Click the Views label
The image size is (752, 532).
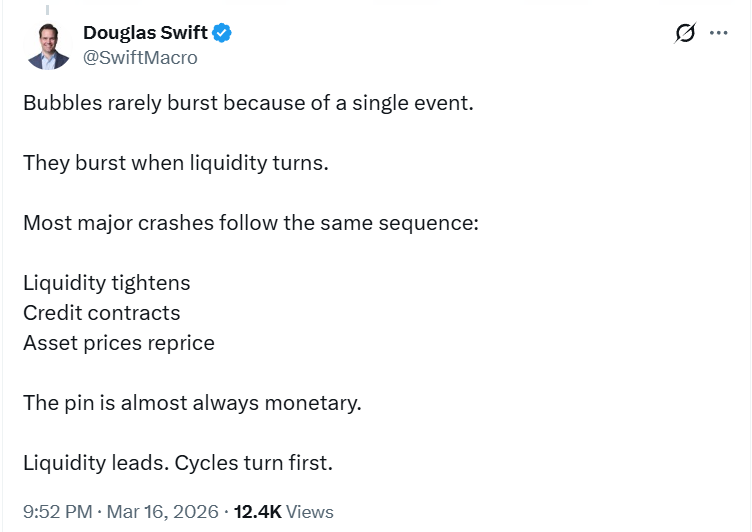click(309, 512)
